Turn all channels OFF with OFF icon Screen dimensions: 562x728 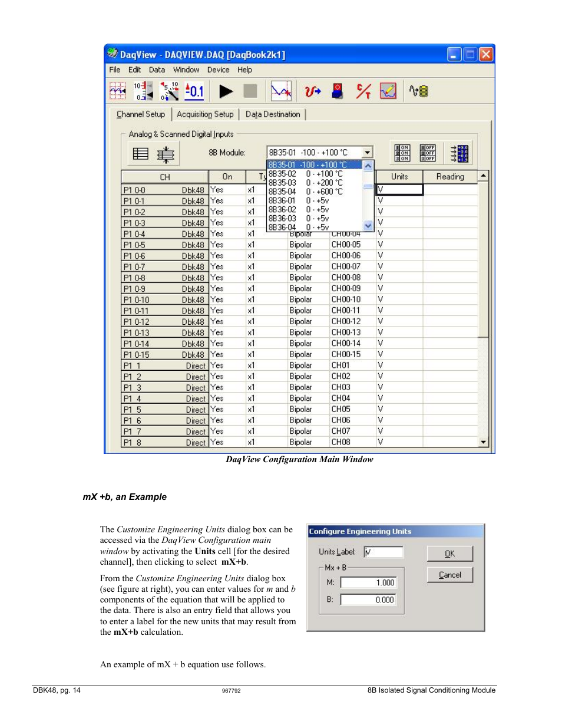[428, 153]
